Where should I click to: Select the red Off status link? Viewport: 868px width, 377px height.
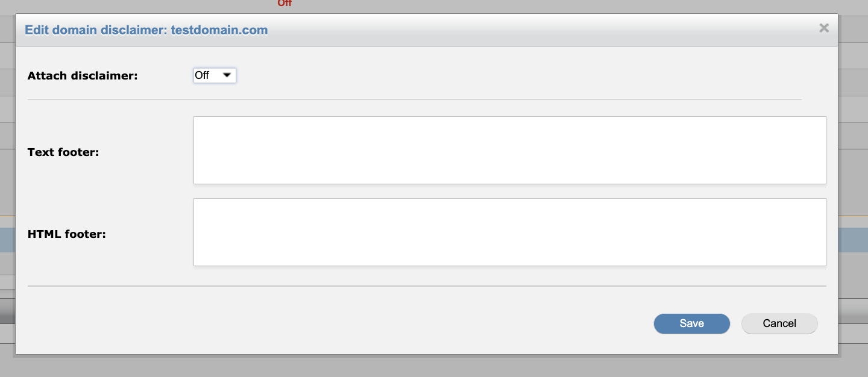click(x=283, y=4)
